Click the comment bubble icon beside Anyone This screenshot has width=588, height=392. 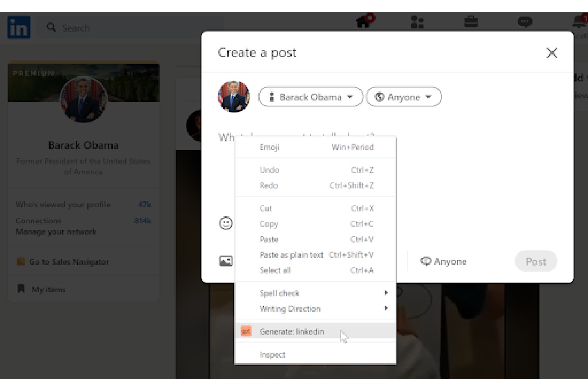point(425,261)
